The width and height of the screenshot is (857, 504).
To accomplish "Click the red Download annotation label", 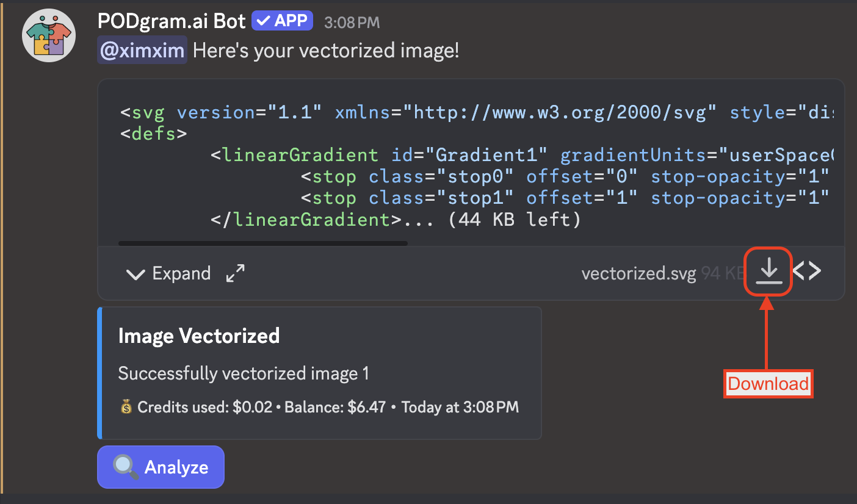I will point(768,384).
